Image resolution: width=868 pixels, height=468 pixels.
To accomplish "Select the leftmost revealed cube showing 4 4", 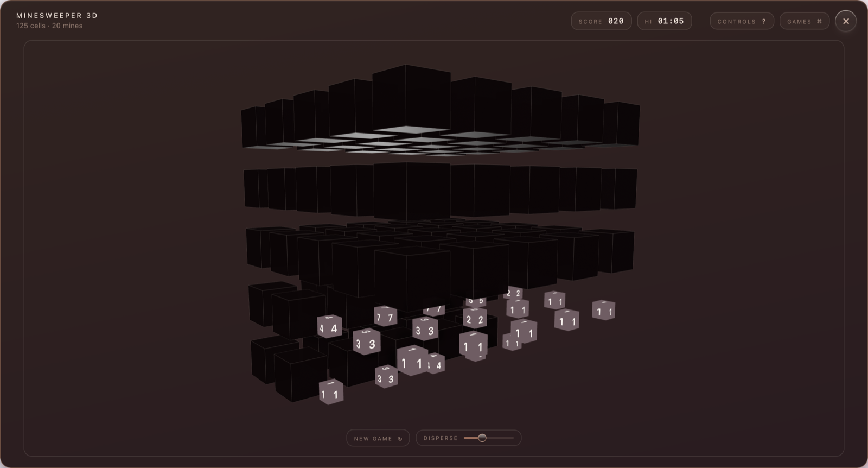I will pos(330,326).
